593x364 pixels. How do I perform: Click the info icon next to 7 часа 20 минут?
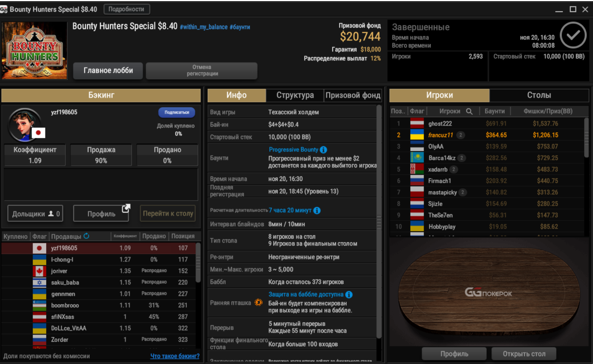tap(317, 210)
